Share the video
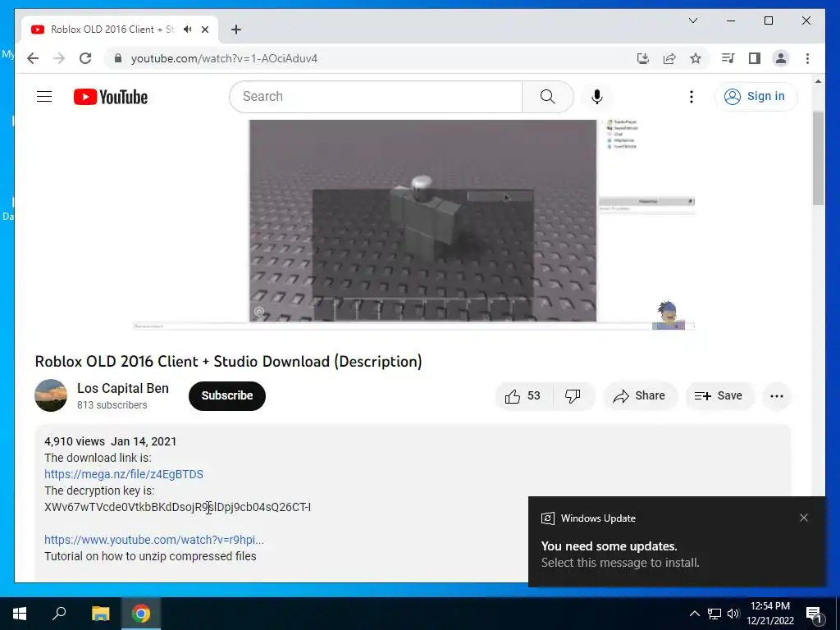 point(640,396)
